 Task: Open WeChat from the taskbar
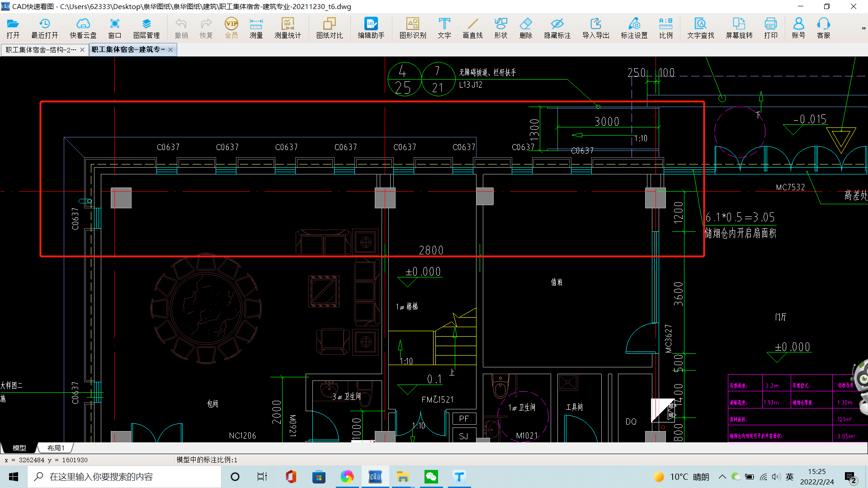pyautogui.click(x=431, y=477)
